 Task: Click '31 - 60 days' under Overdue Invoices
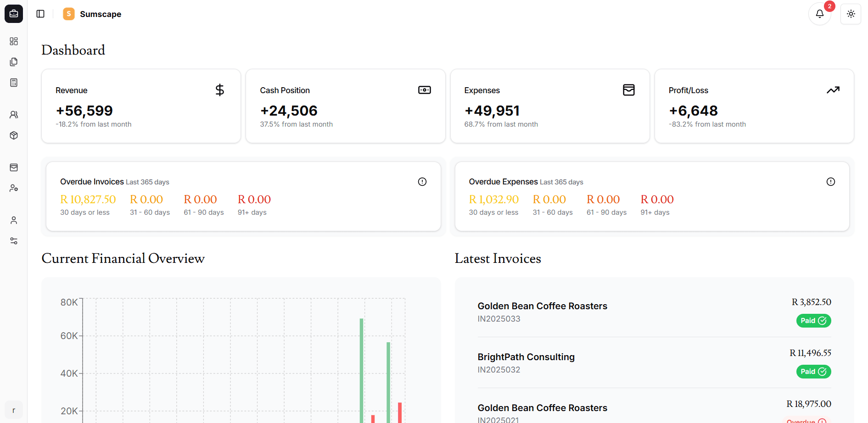pos(150,212)
